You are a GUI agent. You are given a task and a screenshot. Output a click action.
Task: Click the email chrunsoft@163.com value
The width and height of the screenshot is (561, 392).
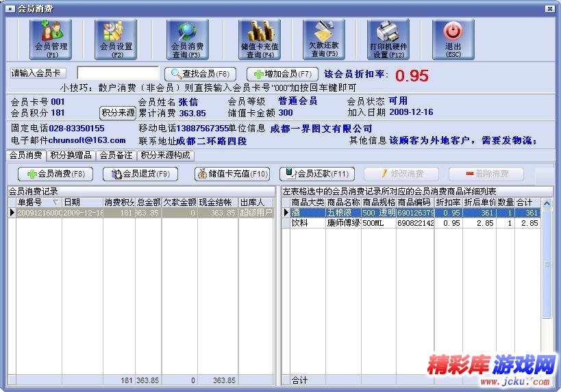tap(87, 140)
